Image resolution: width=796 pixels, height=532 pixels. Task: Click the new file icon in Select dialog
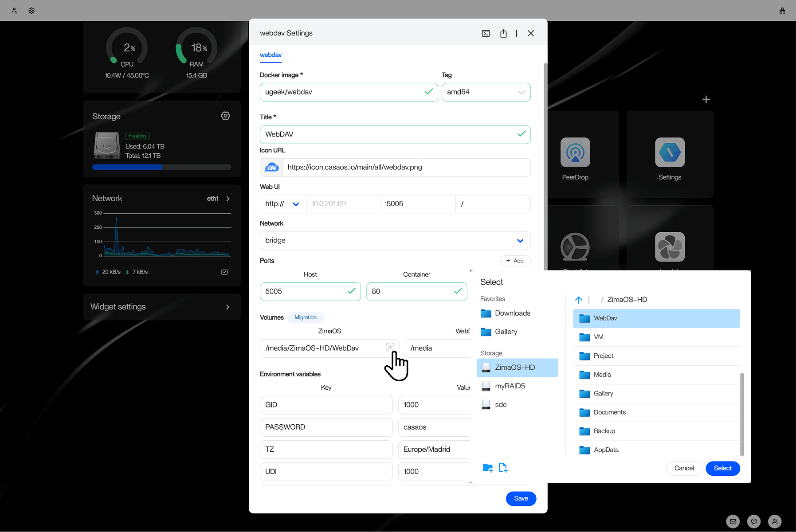click(x=503, y=468)
